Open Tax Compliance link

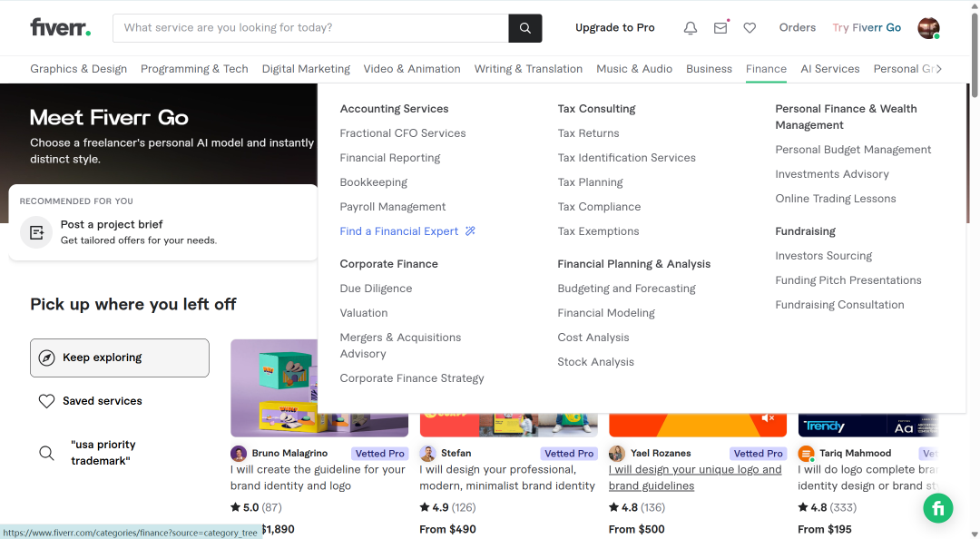pyautogui.click(x=599, y=206)
